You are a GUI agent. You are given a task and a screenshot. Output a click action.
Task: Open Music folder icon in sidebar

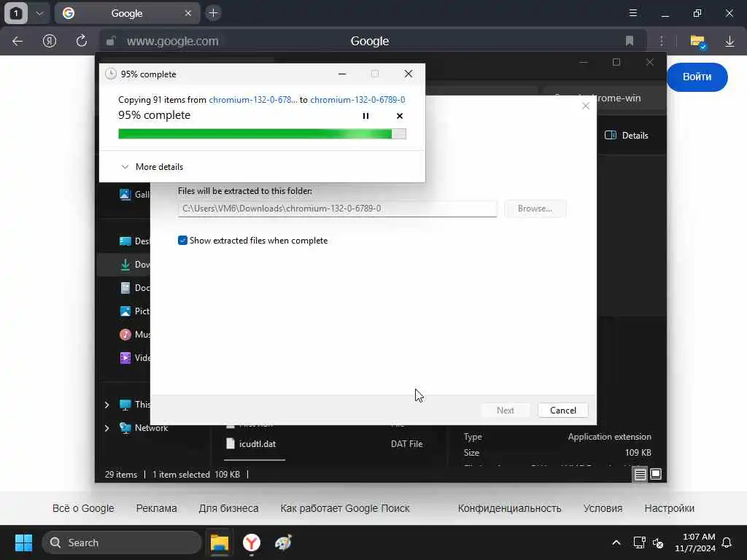pos(125,334)
